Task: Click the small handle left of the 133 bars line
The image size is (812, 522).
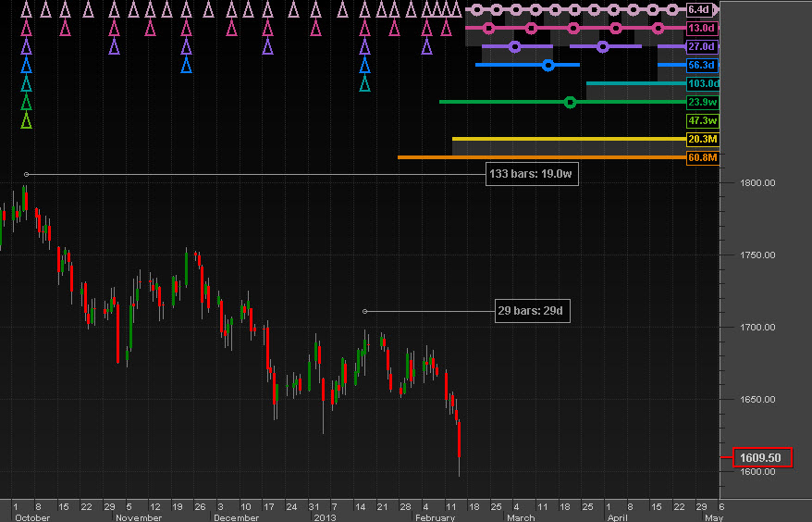Action: pyautogui.click(x=26, y=174)
